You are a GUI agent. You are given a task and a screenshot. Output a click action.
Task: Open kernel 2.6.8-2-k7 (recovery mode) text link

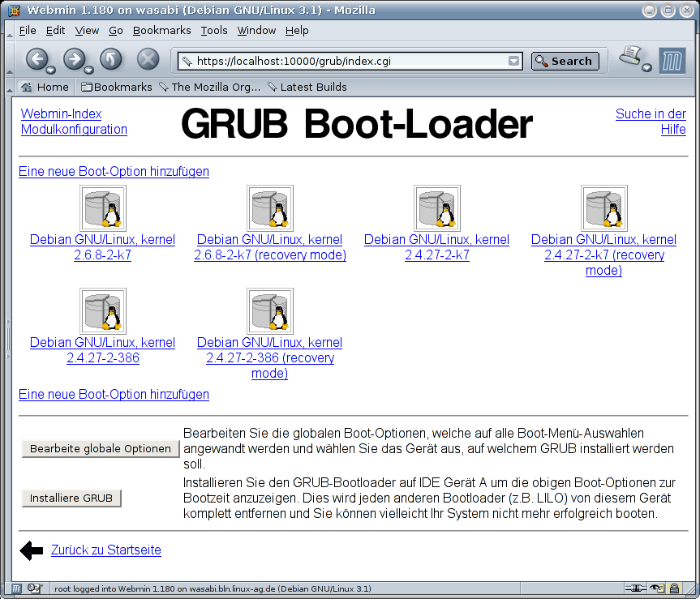pyautogui.click(x=270, y=247)
